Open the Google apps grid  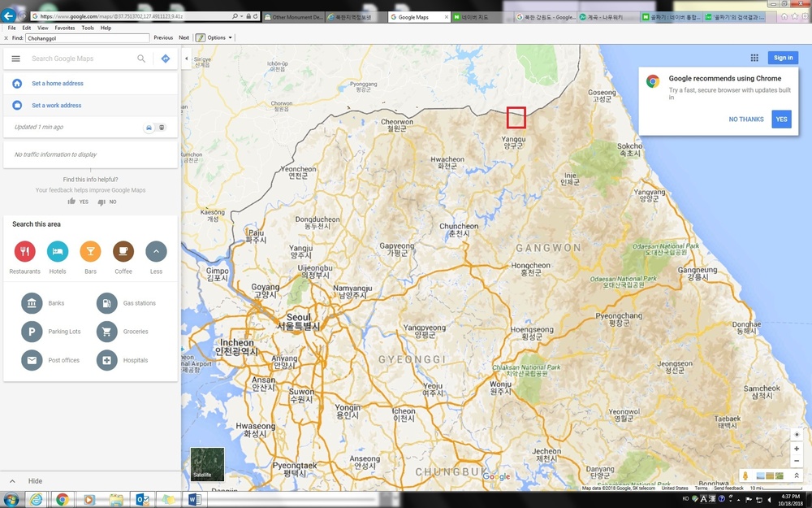pyautogui.click(x=754, y=58)
